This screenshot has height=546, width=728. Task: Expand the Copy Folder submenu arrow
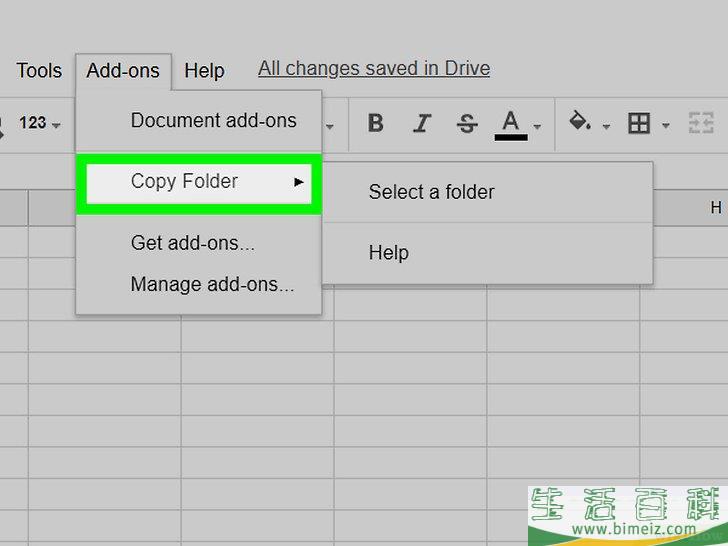(x=298, y=182)
